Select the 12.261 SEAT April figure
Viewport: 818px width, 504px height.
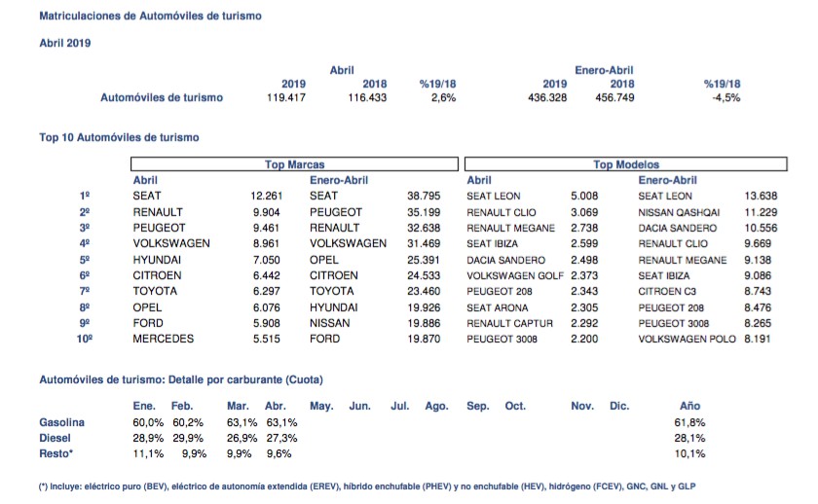click(266, 196)
